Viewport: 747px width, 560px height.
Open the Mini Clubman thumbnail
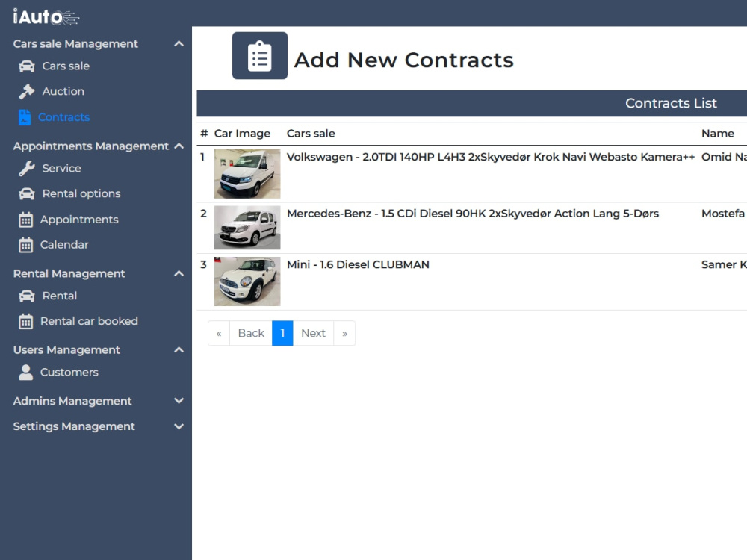(247, 281)
